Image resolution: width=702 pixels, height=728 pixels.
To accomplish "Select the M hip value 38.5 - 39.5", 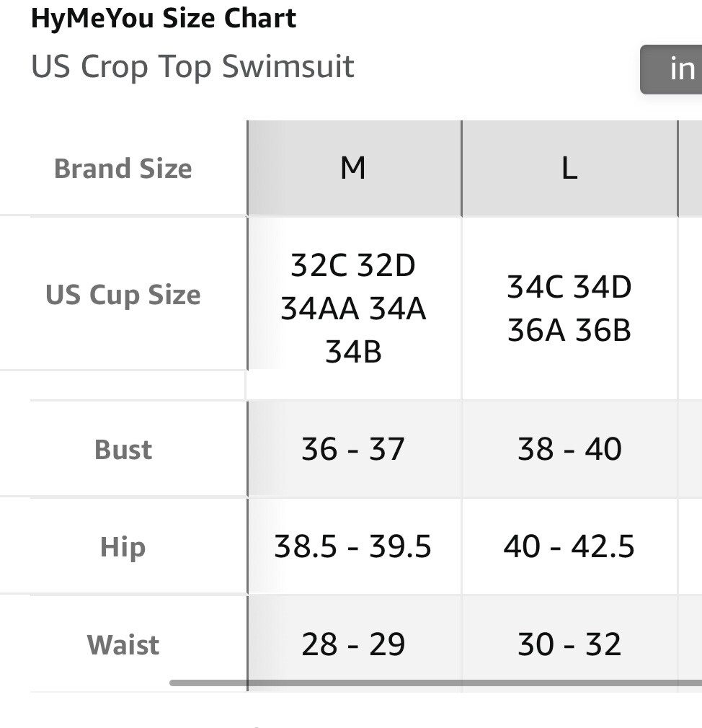I will [353, 547].
